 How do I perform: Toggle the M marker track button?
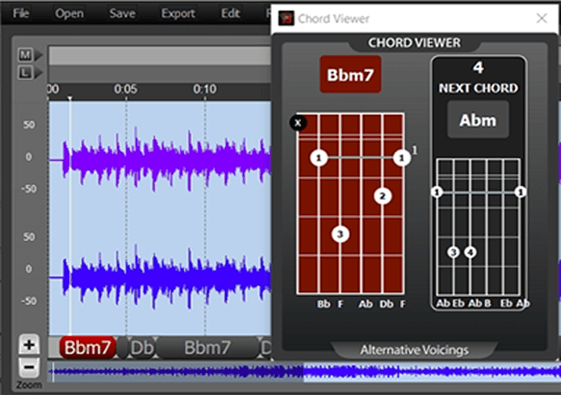point(25,55)
